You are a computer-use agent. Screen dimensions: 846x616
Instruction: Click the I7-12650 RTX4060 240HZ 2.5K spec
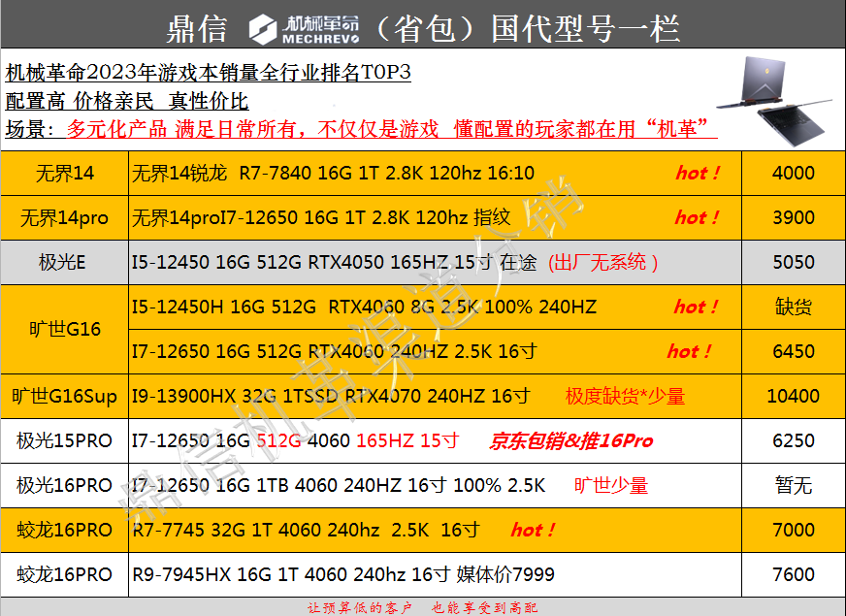(334, 352)
